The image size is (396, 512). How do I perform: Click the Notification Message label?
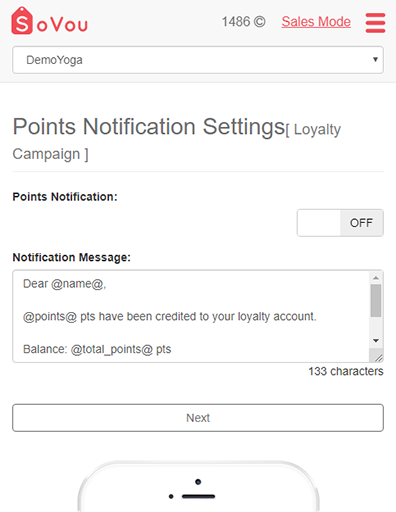[72, 257]
